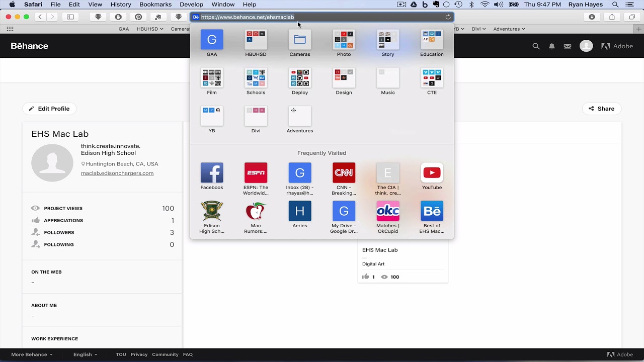Open Behance notifications bell
Image resolution: width=644 pixels, height=362 pixels.
click(552, 46)
